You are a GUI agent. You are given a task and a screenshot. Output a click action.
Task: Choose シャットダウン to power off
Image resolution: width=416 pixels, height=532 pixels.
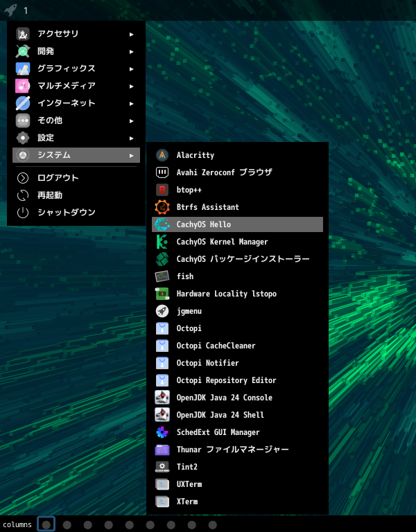pyautogui.click(x=76, y=213)
